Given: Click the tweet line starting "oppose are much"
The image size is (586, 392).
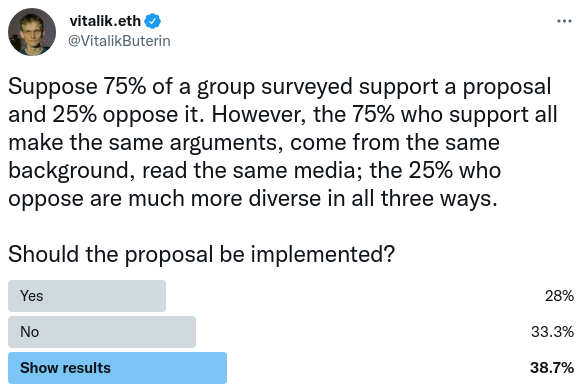Looking at the screenshot, I should (x=253, y=199).
